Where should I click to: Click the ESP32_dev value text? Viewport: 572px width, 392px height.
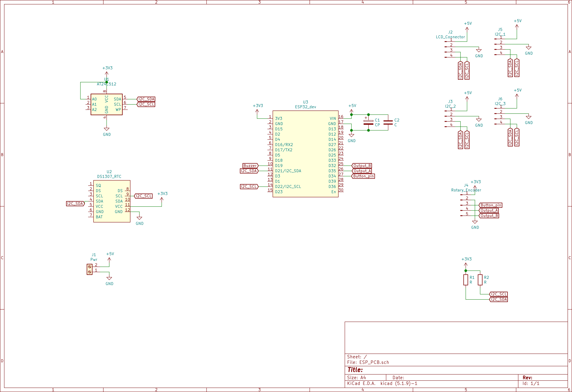pos(305,107)
